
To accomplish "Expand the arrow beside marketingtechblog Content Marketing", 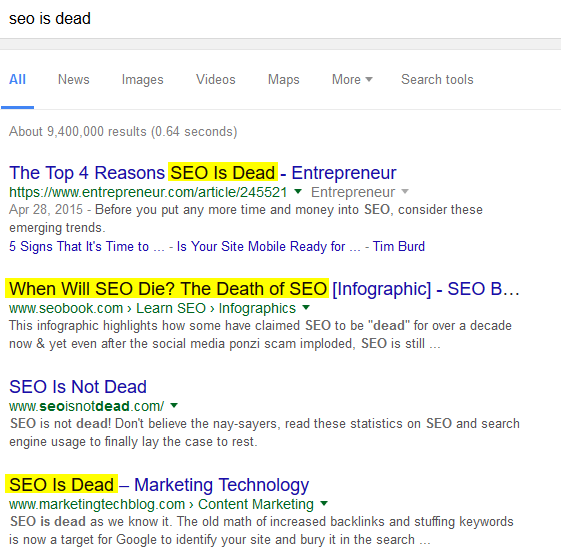I will (x=324, y=503).
